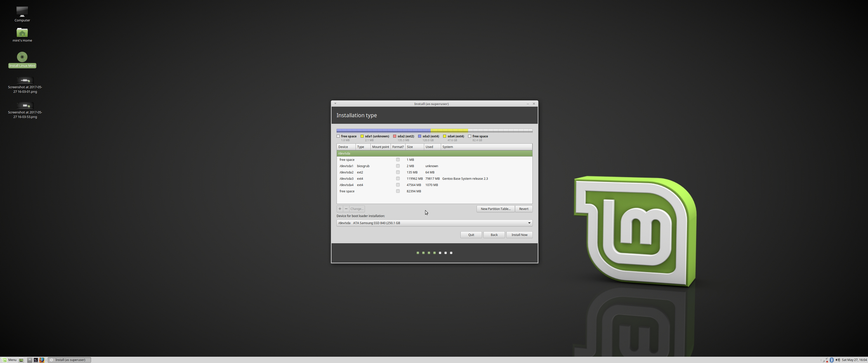The image size is (868, 363).
Task: Click sda3 (ext4) blue legend swatch
Action: pos(420,136)
